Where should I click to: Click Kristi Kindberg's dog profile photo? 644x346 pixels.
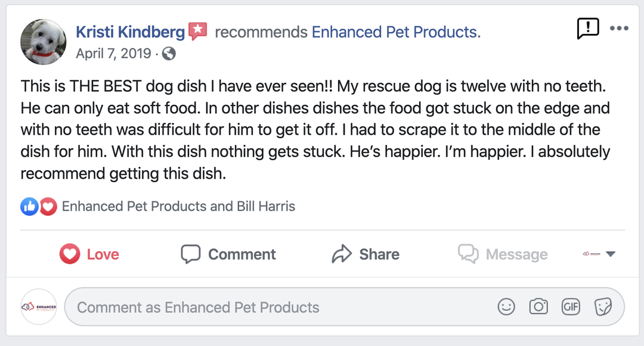[x=43, y=42]
